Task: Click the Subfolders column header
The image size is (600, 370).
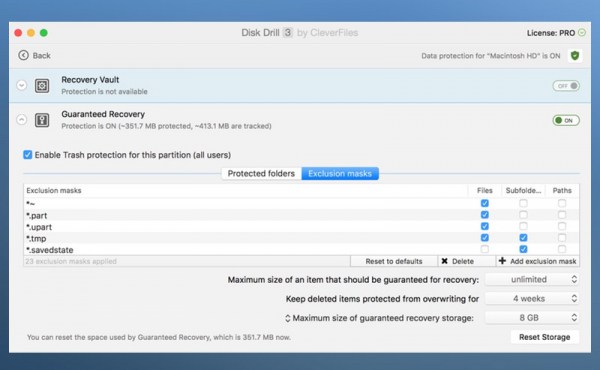Action: (x=523, y=190)
